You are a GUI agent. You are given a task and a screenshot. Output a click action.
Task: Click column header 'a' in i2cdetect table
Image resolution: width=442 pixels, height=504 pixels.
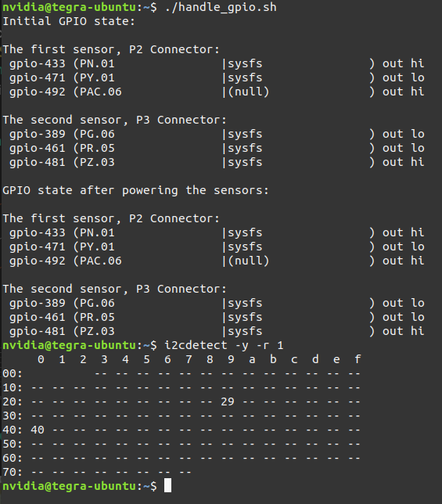[x=252, y=359]
